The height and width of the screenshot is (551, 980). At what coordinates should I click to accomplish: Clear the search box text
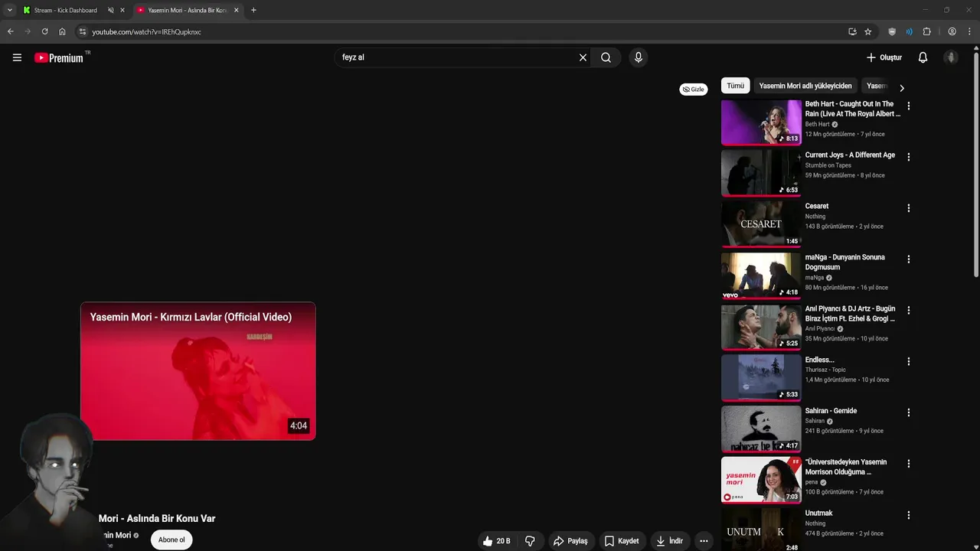583,57
